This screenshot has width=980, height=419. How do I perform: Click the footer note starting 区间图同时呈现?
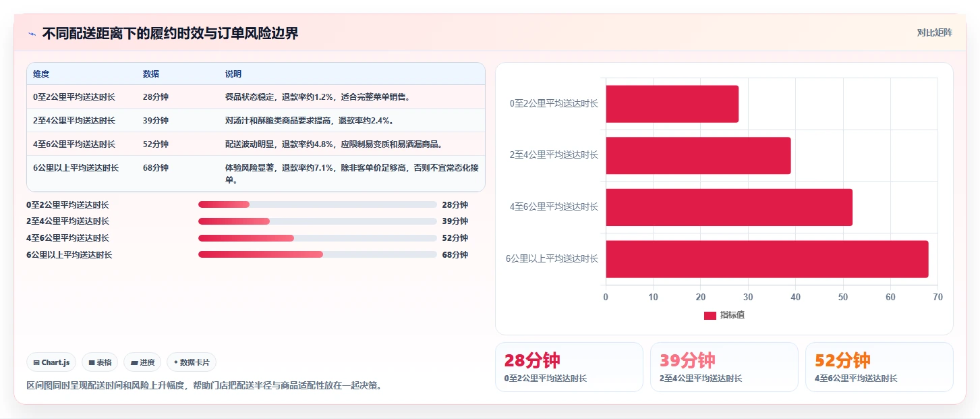pos(204,386)
